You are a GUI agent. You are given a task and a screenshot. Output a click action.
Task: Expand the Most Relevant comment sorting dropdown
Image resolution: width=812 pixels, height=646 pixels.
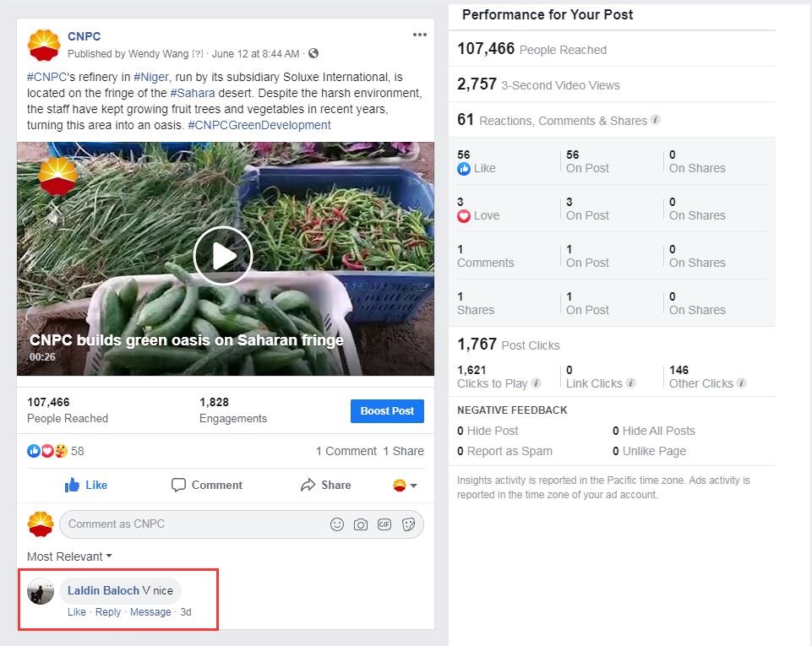click(69, 556)
